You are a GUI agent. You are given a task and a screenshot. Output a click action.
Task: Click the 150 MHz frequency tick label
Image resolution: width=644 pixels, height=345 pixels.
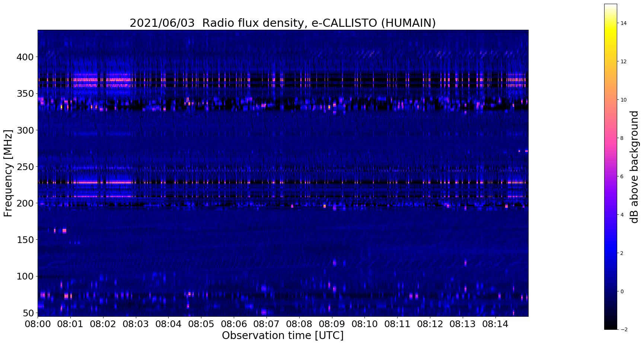pyautogui.click(x=25, y=240)
